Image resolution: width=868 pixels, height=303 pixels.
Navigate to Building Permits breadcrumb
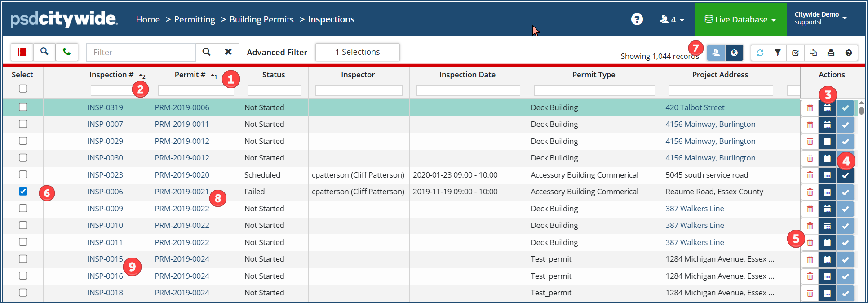click(x=261, y=19)
